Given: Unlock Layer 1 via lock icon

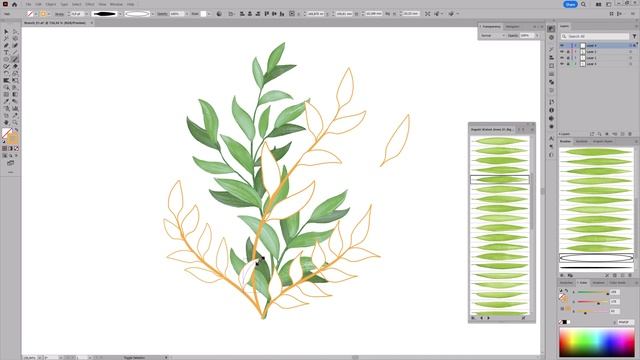Looking at the screenshot, I should pyautogui.click(x=568, y=64).
